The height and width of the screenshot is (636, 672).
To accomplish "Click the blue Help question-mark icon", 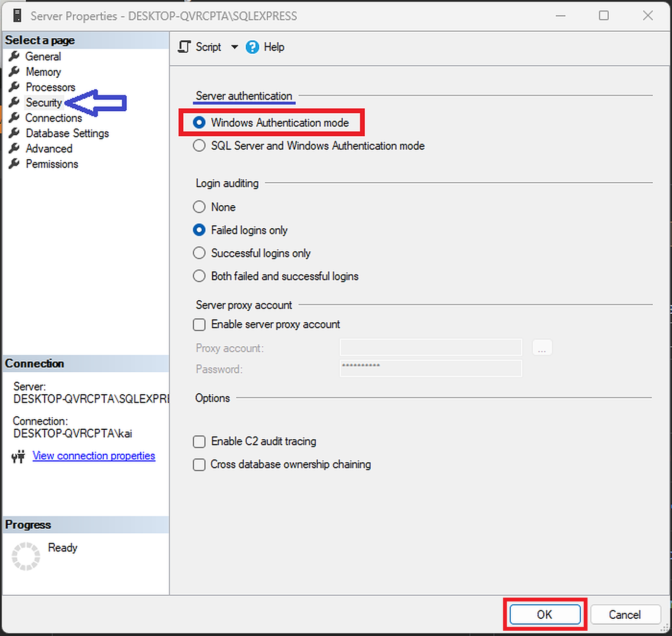I will (x=252, y=47).
